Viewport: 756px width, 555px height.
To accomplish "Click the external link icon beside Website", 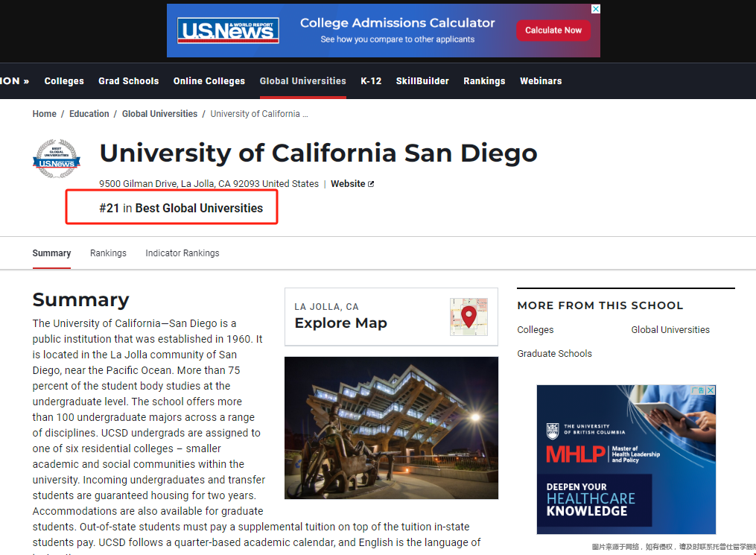I will tap(371, 184).
